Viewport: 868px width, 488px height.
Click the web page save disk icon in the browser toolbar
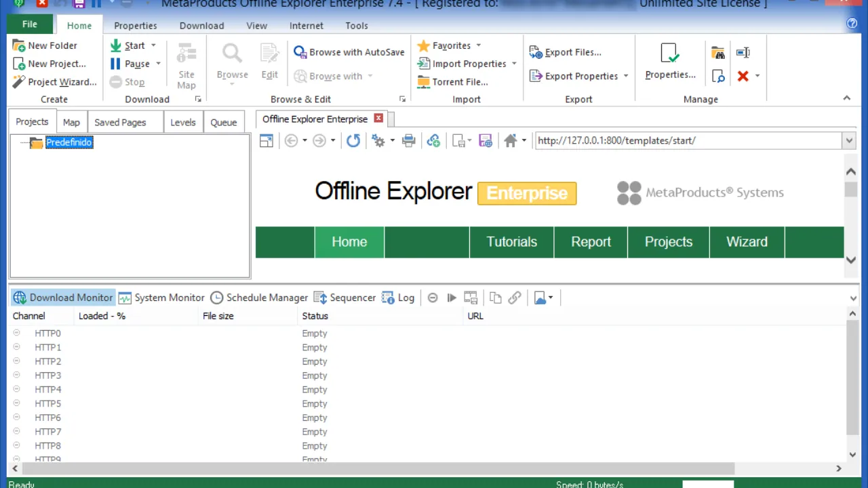coord(486,140)
